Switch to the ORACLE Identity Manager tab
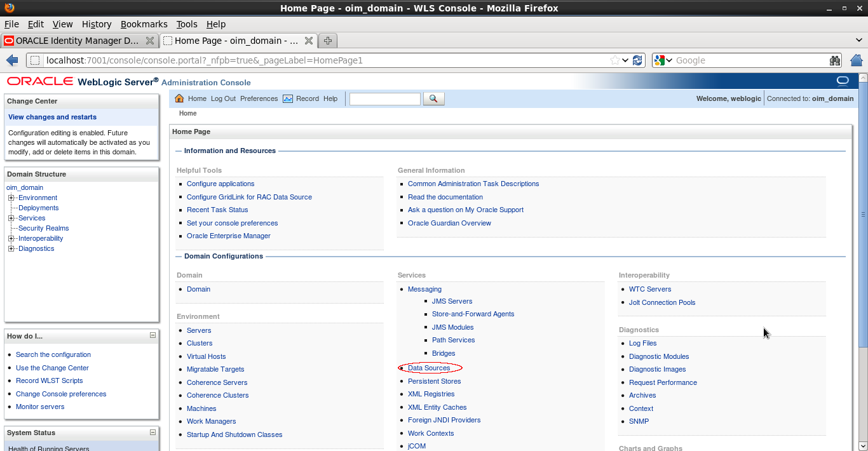 tap(76, 40)
